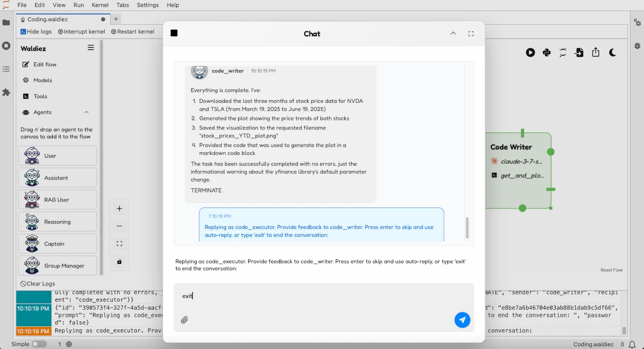Toggle the Simple mode switch
644x349 pixels.
39,344
